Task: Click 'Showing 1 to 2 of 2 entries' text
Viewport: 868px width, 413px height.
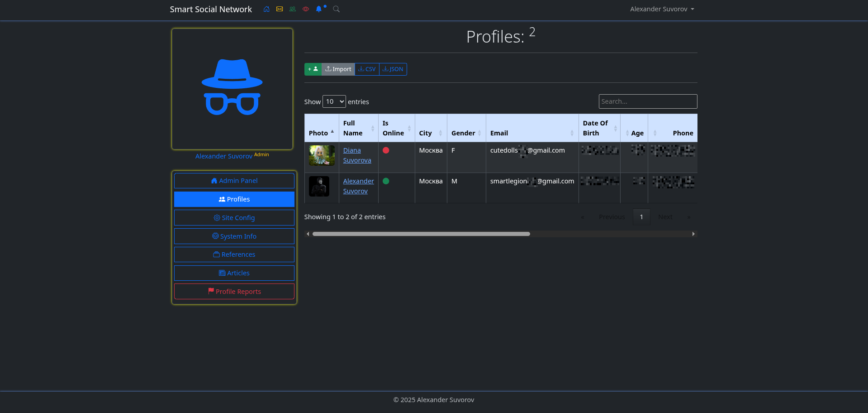Action: 345,217
